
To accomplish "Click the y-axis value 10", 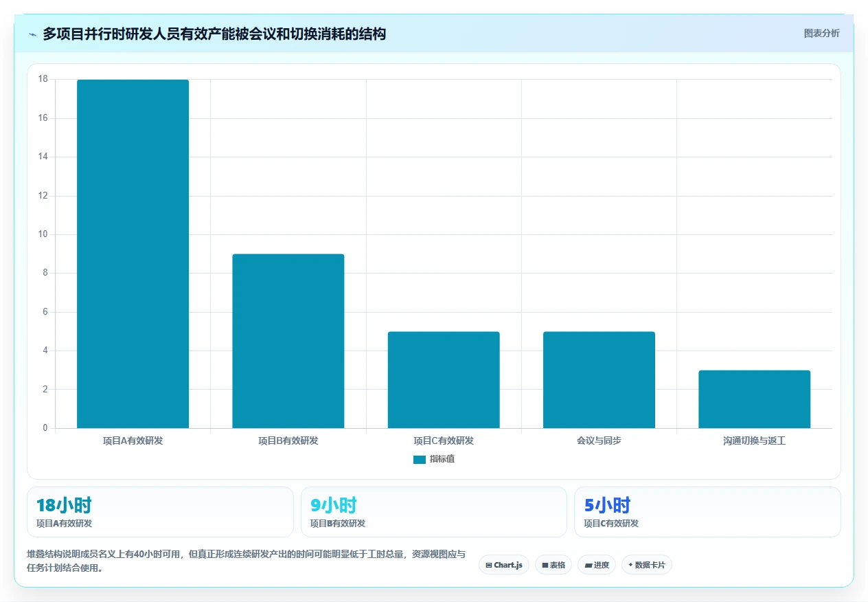I will click(x=43, y=234).
